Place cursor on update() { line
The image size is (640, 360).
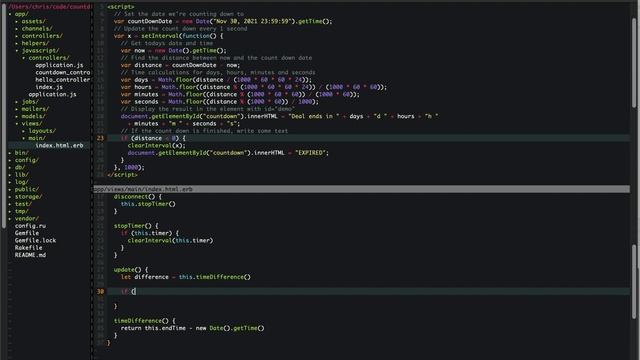pyautogui.click(x=131, y=269)
